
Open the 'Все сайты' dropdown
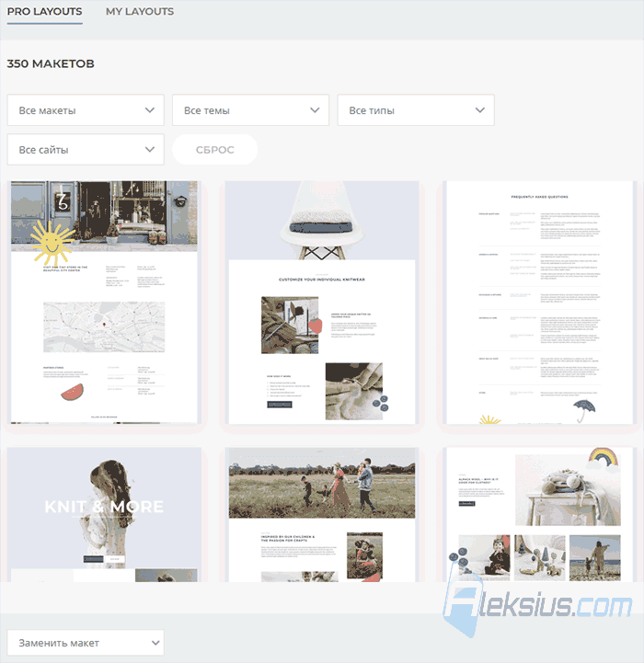coord(86,149)
